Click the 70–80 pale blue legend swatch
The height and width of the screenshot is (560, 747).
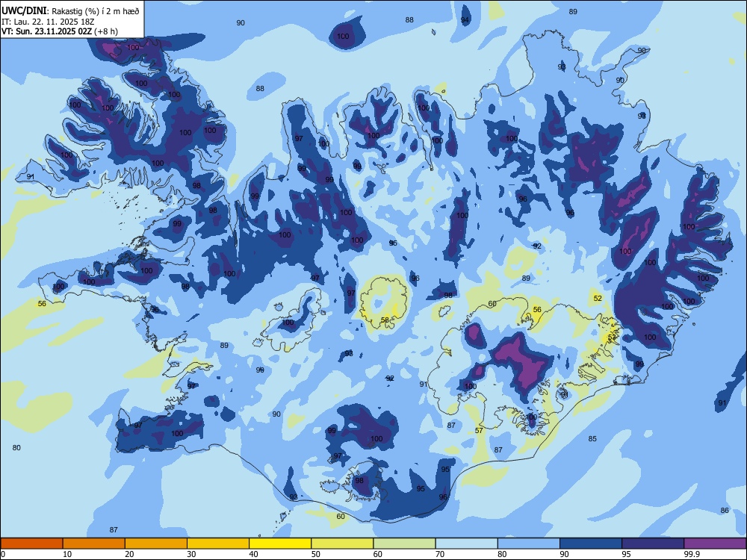point(466,544)
